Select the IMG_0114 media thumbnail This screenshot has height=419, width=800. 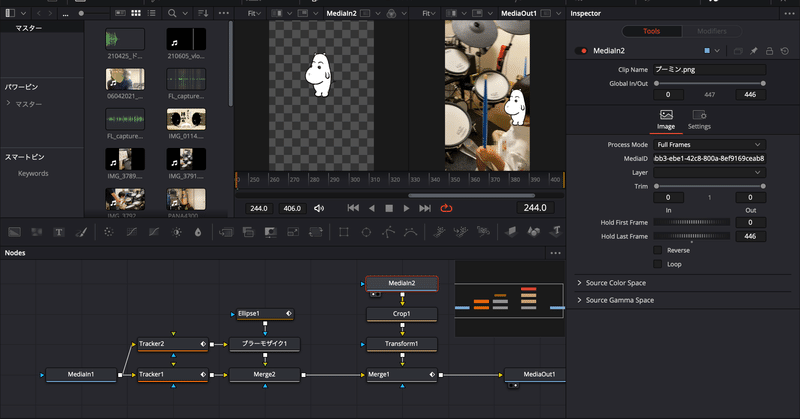click(x=186, y=119)
